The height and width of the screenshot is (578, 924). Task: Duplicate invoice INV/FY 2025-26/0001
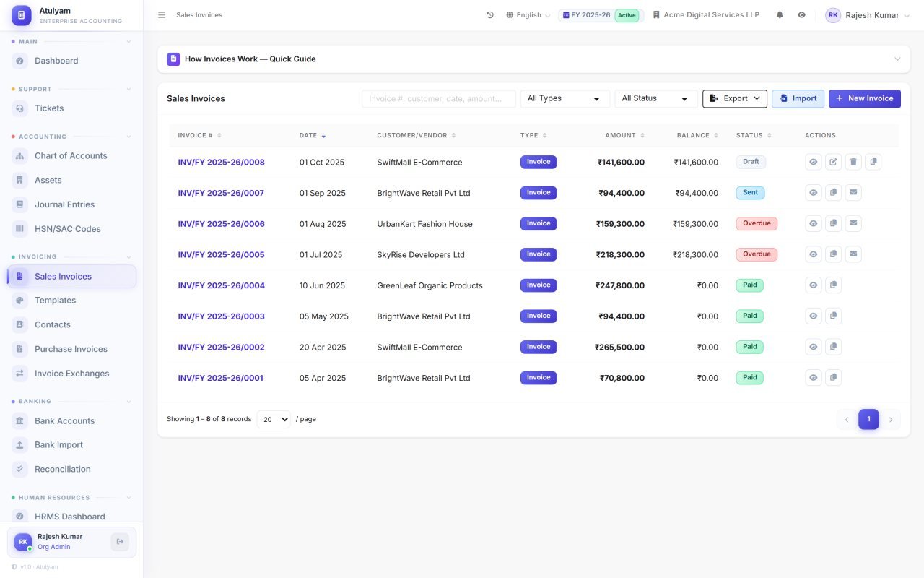click(833, 377)
